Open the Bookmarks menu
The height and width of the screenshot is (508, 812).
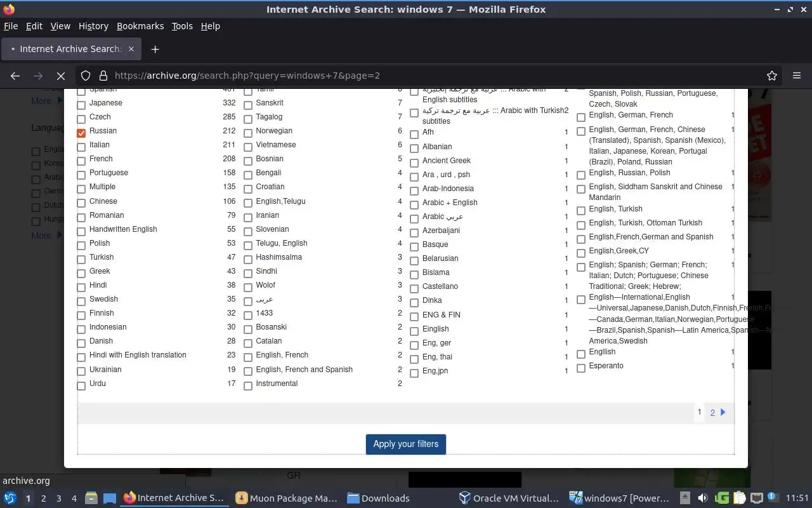pyautogui.click(x=140, y=26)
